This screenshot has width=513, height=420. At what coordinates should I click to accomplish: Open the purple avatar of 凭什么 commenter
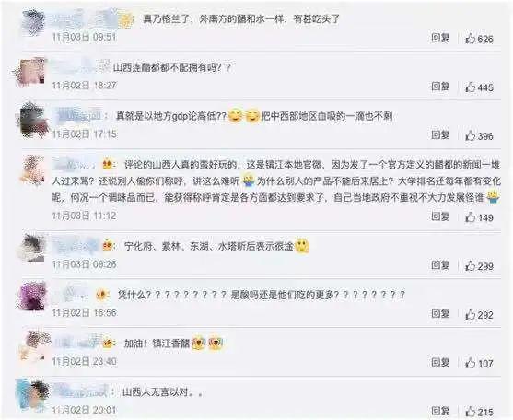click(32, 297)
